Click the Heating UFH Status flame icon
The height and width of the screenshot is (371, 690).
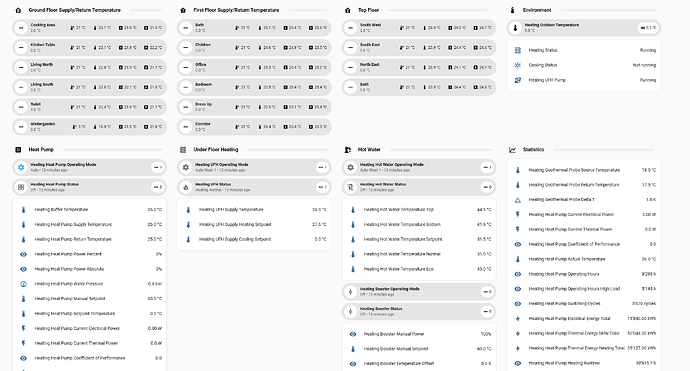click(x=186, y=187)
